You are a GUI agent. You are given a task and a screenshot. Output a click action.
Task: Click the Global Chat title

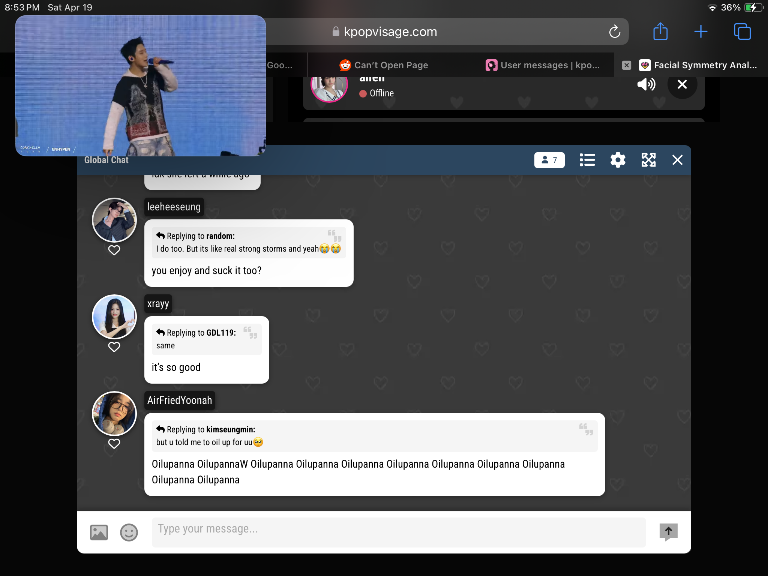coord(106,160)
